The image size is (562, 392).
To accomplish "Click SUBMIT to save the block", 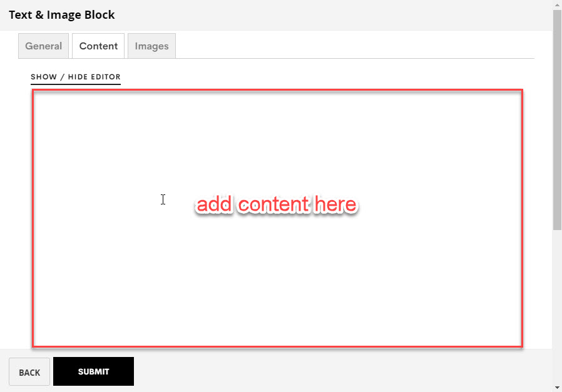I will click(93, 371).
